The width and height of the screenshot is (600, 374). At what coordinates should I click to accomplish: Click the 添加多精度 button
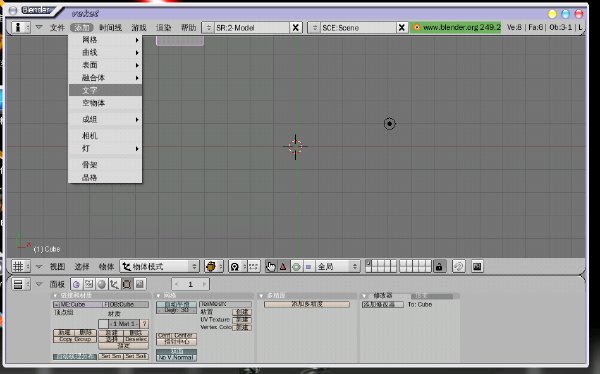click(x=307, y=304)
